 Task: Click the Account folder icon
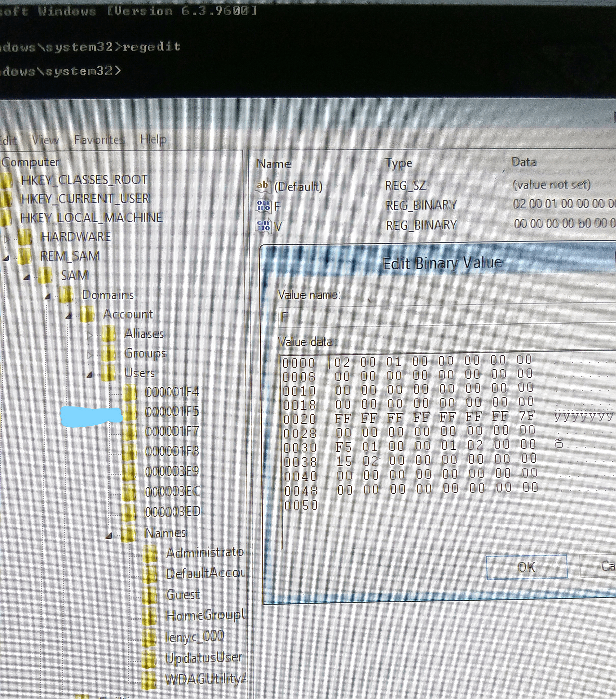tap(87, 315)
